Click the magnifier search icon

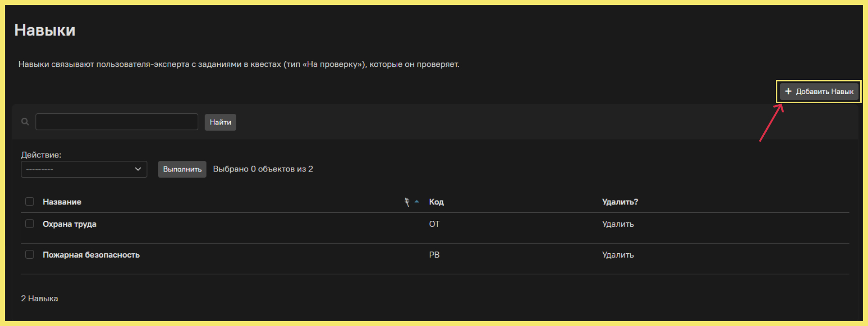tap(25, 122)
